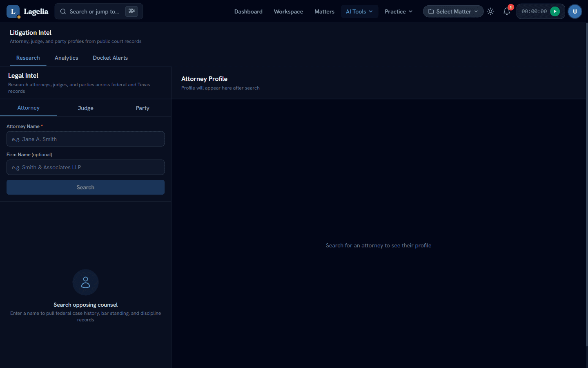Open the user avatar menu

pos(575,11)
